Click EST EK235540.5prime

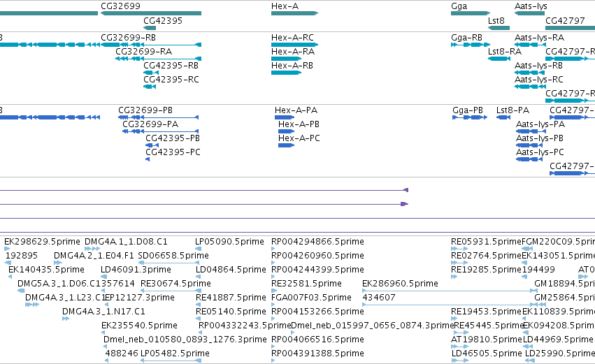pos(139,326)
